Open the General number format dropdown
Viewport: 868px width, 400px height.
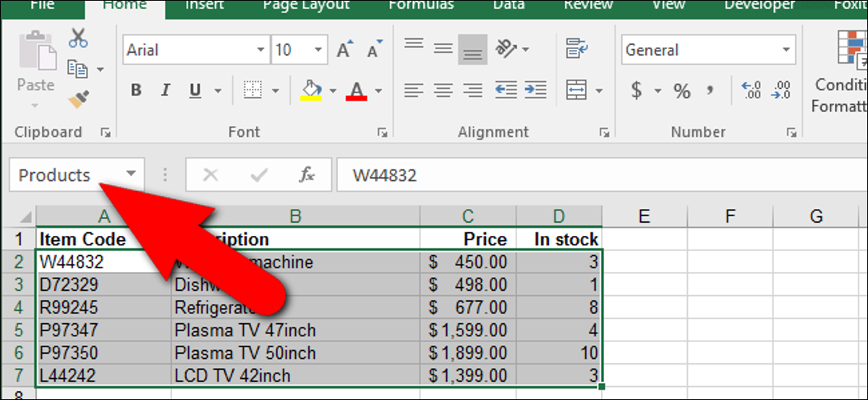click(x=786, y=50)
